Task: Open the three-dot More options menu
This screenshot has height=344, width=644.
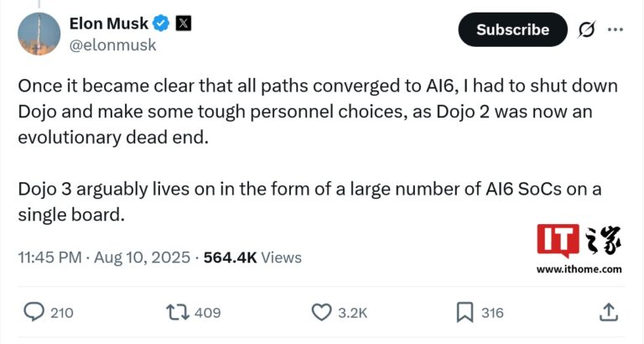Action: coord(615,29)
